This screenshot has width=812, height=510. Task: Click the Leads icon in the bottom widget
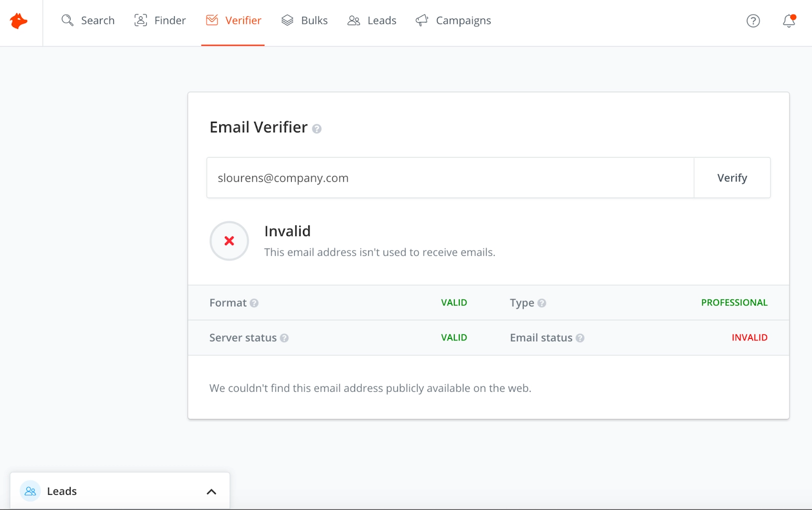(x=29, y=491)
